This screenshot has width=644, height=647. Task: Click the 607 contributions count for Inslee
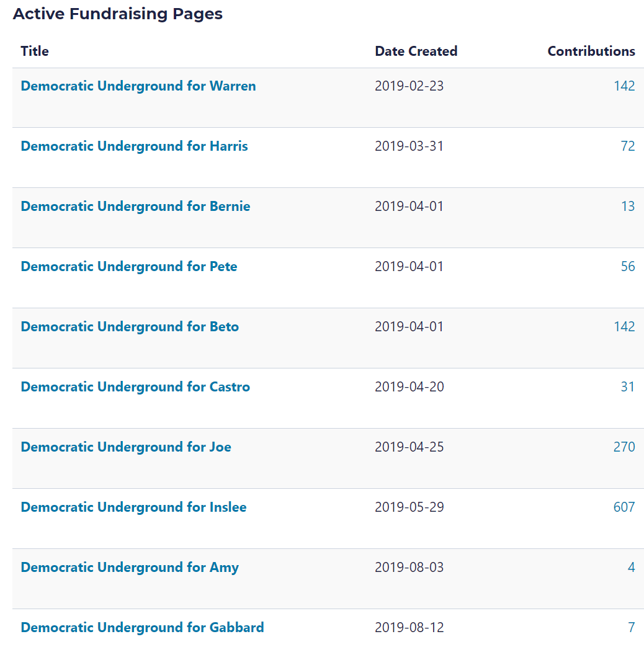(624, 507)
